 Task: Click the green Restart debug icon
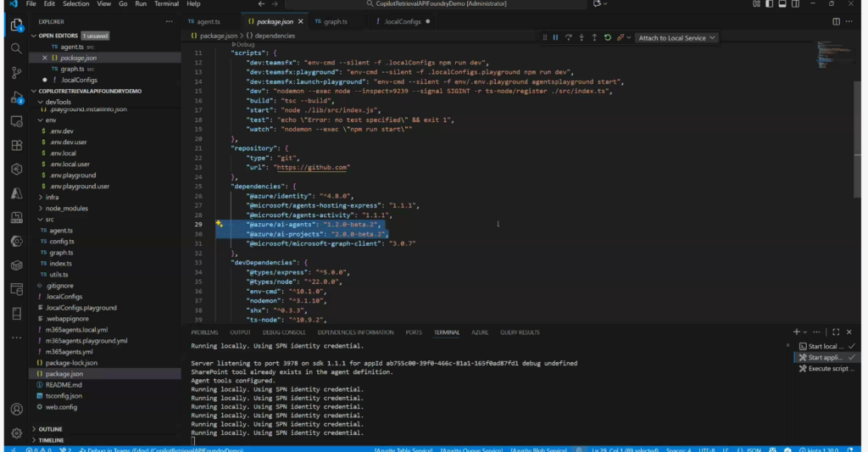[x=608, y=37]
